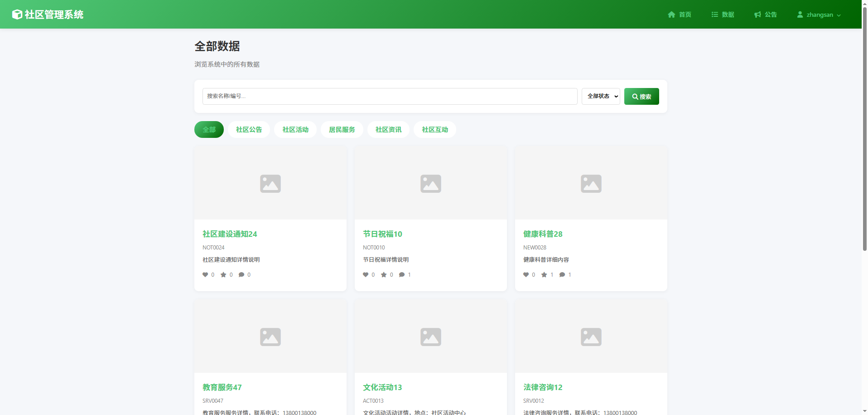
Task: Open the 健康科普28 card title
Action: (543, 234)
